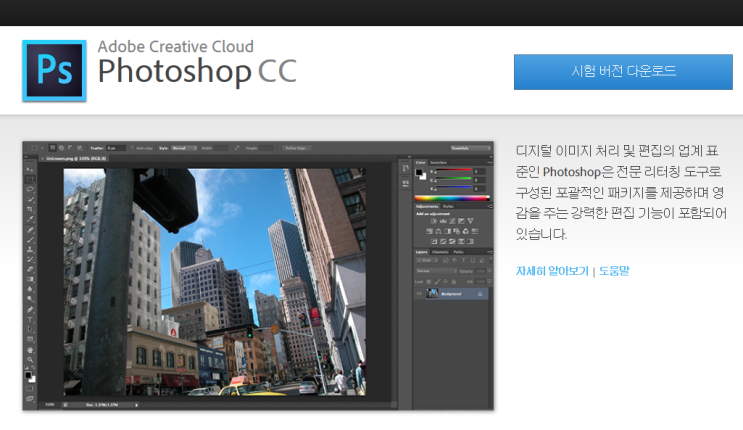Choose Intersect with selection mode

tap(80, 148)
